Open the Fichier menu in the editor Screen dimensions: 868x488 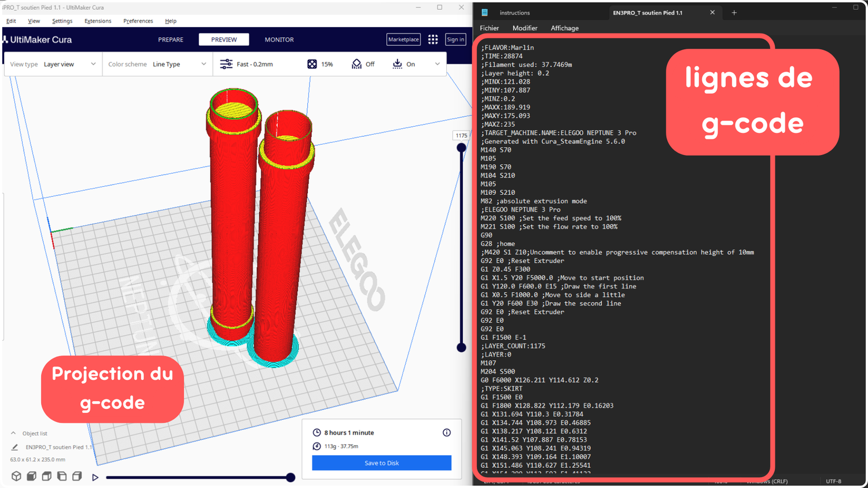489,28
